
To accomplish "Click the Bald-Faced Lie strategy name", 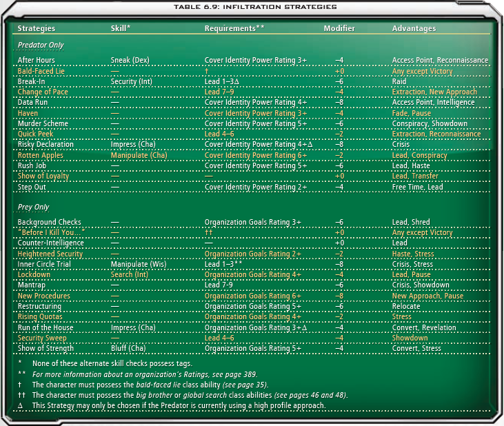I will [x=41, y=71].
